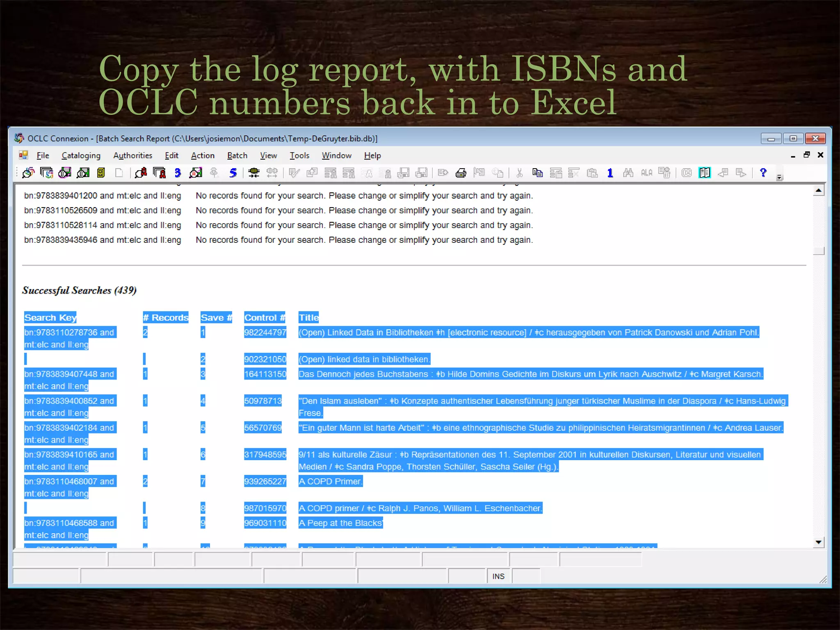Click the Search WorldCat toolbar icon
Screen dimensions: 840x630
click(28, 173)
